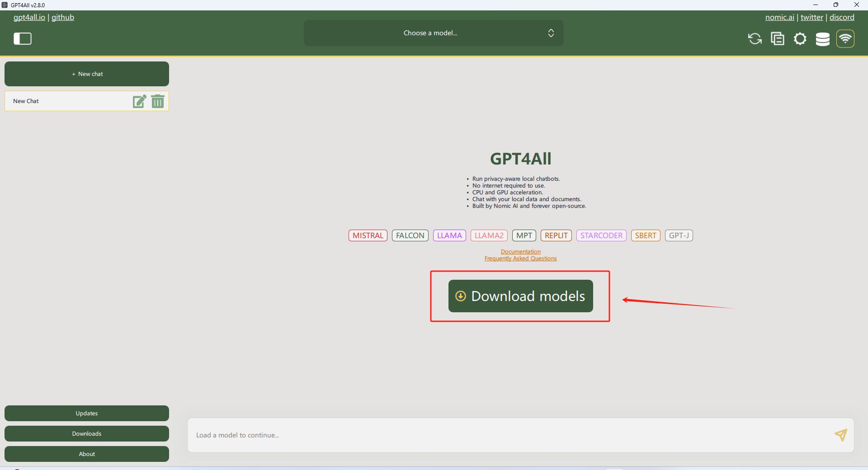Open the Documentation link
Image resolution: width=868 pixels, height=470 pixels.
[x=521, y=252]
